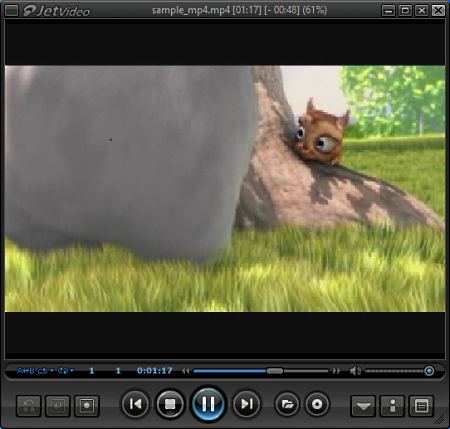The width and height of the screenshot is (450, 429).
Task: Click the resize grip at window corner
Action: click(x=440, y=419)
